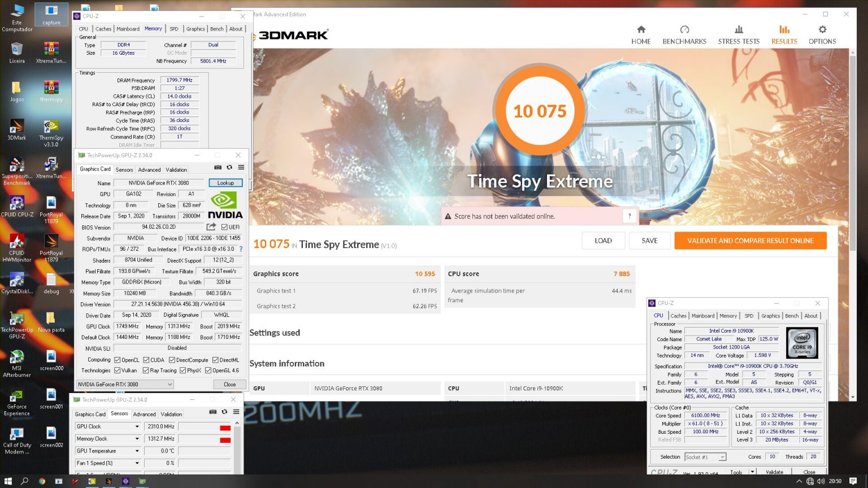The height and width of the screenshot is (488, 868).
Task: Click VALIDATE AND COMPARE RESULT ONLINE
Action: tap(750, 241)
